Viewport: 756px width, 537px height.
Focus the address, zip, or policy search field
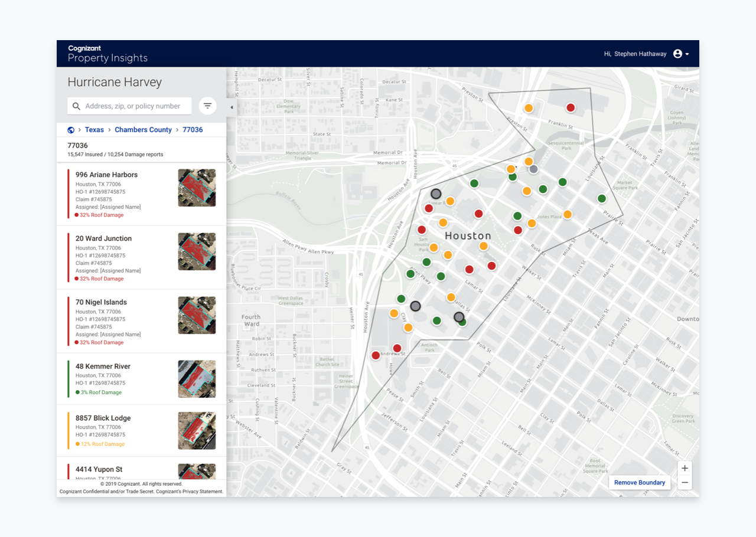click(x=129, y=106)
